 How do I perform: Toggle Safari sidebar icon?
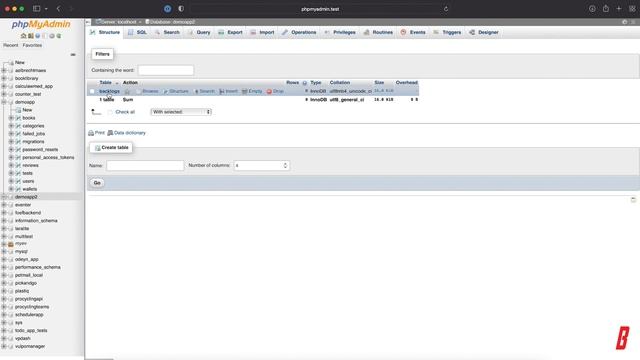point(37,9)
